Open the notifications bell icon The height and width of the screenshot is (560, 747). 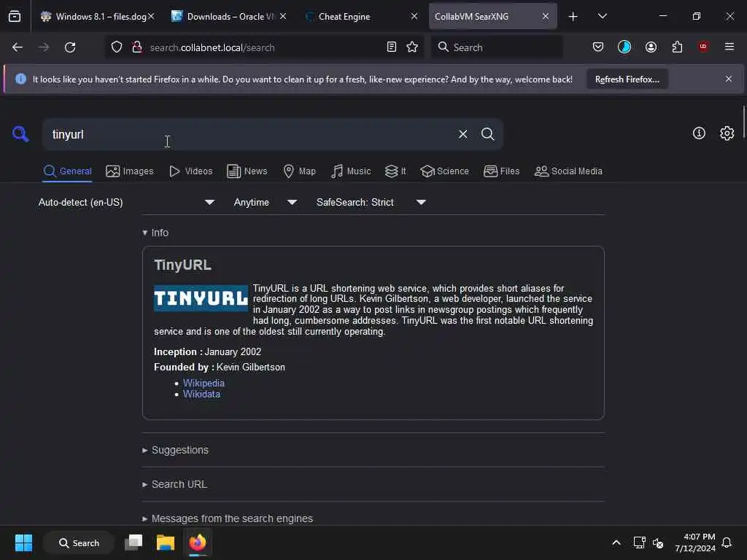point(727,542)
